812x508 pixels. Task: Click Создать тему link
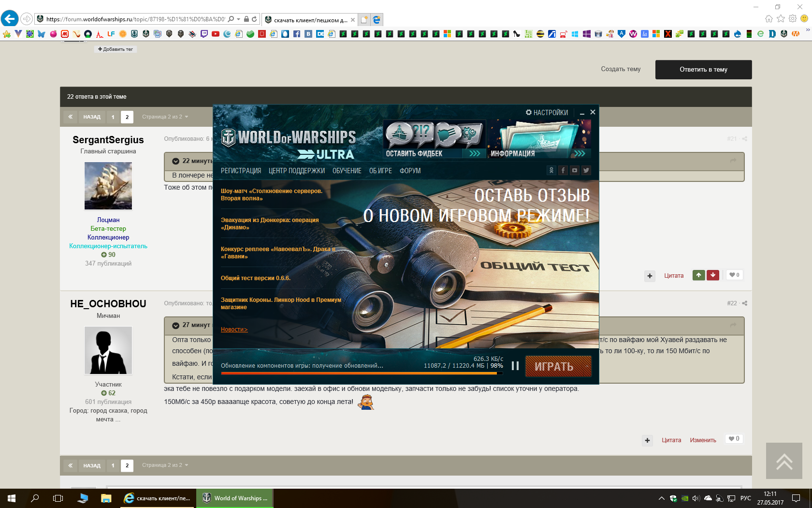click(x=621, y=69)
